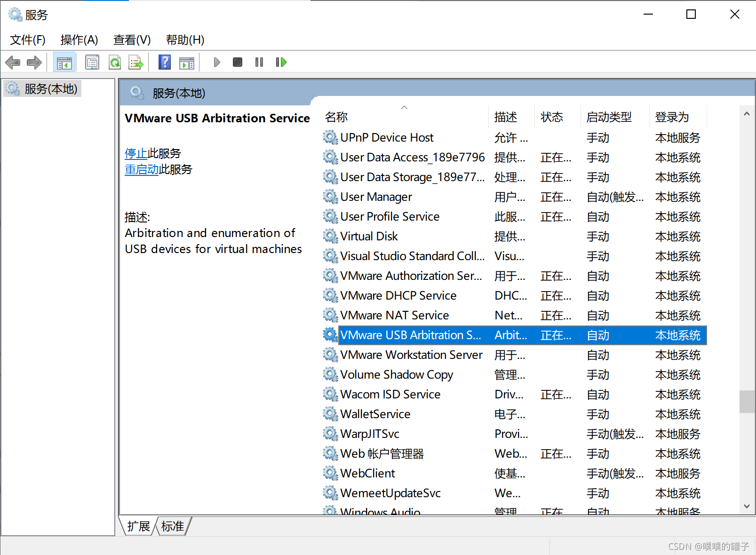This screenshot has height=555, width=756.
Task: Click the Forward arrow toolbar icon
Action: [34, 62]
